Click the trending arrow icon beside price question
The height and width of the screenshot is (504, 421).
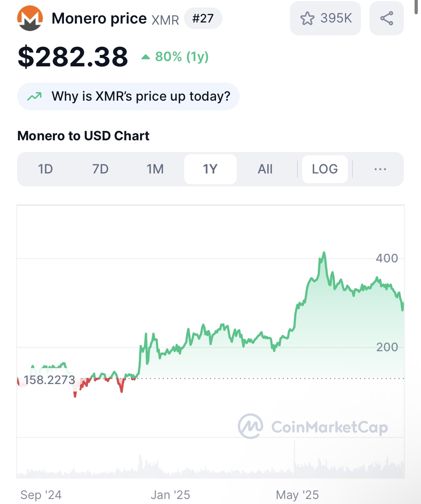(35, 96)
